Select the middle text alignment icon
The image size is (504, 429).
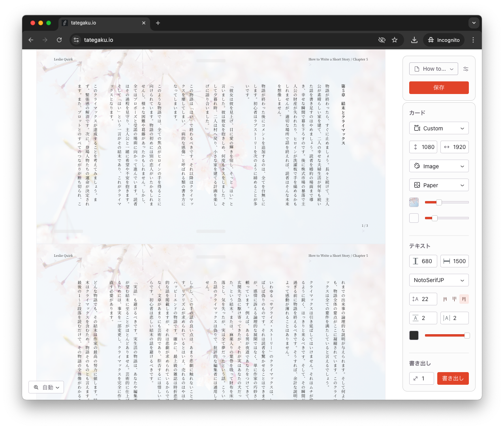[x=454, y=299]
